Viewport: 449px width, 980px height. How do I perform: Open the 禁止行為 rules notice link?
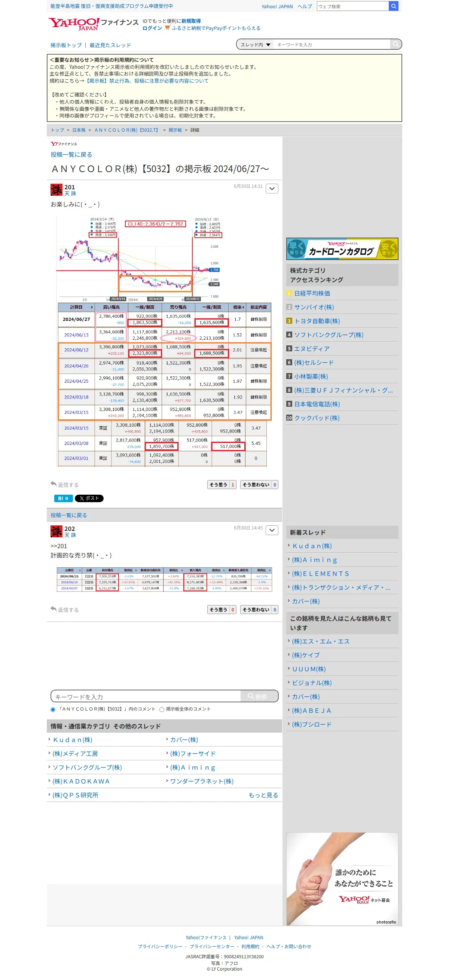tap(146, 81)
